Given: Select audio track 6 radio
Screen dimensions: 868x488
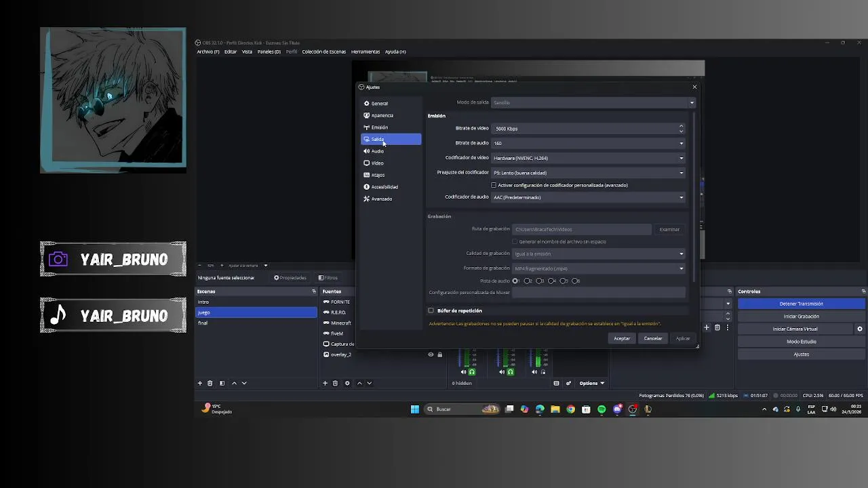Looking at the screenshot, I should [x=575, y=281].
